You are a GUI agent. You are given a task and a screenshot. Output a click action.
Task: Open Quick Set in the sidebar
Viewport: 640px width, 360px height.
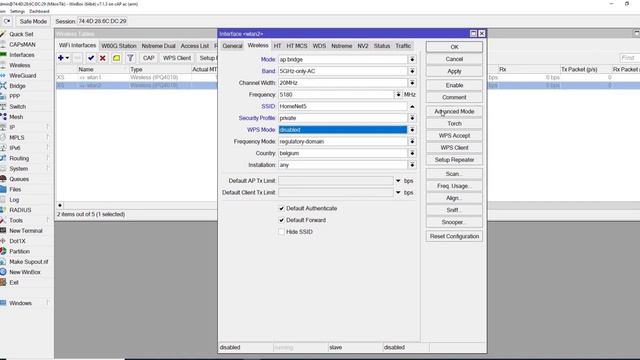coord(21,34)
